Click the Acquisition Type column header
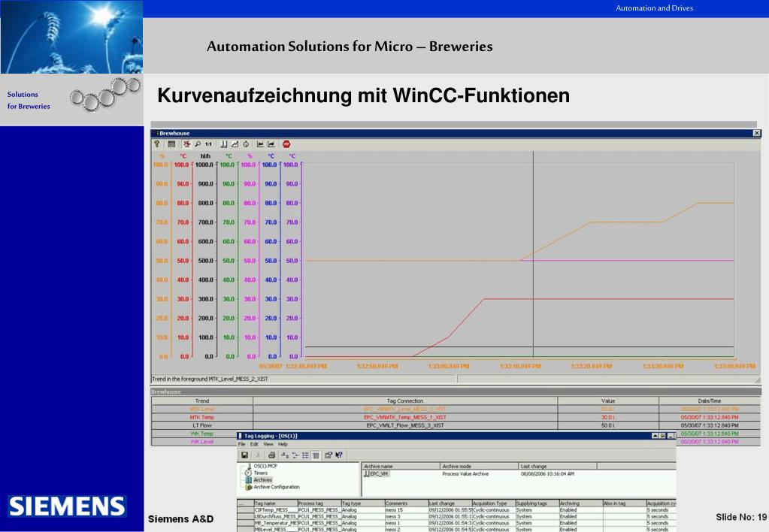 point(493,503)
